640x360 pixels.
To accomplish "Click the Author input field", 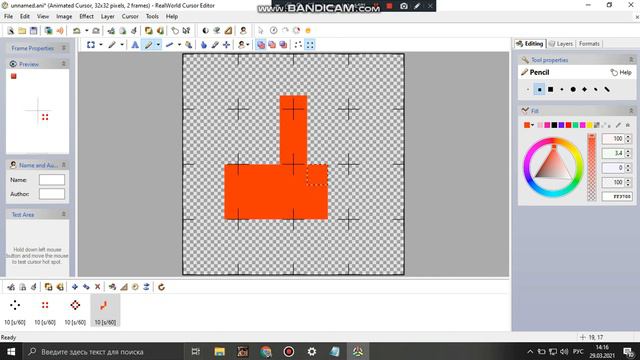I will [52, 194].
